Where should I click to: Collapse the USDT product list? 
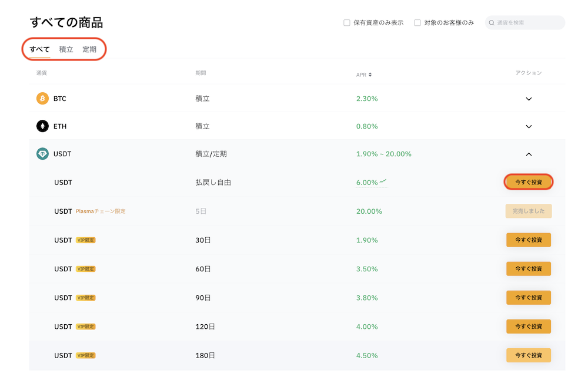click(x=529, y=154)
